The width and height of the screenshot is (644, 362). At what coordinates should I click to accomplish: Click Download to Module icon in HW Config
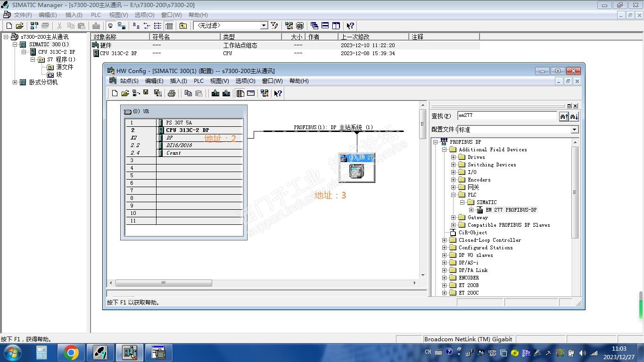[x=215, y=93]
